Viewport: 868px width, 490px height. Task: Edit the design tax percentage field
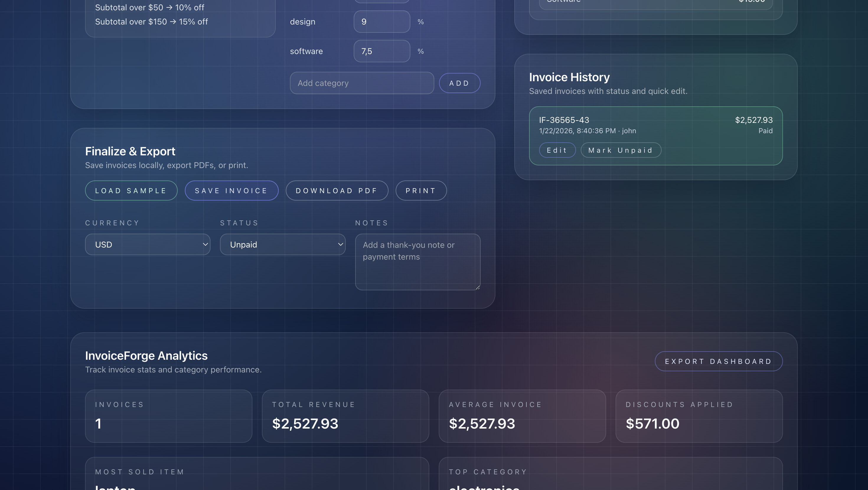click(x=381, y=22)
